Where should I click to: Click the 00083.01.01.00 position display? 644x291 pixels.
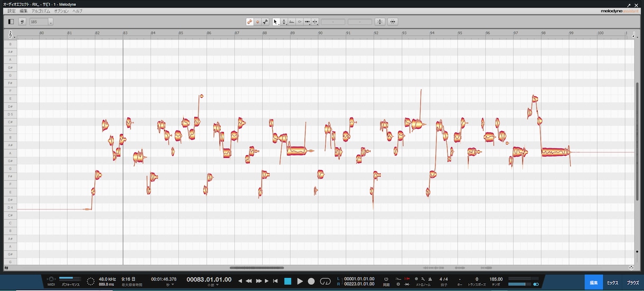tap(209, 279)
